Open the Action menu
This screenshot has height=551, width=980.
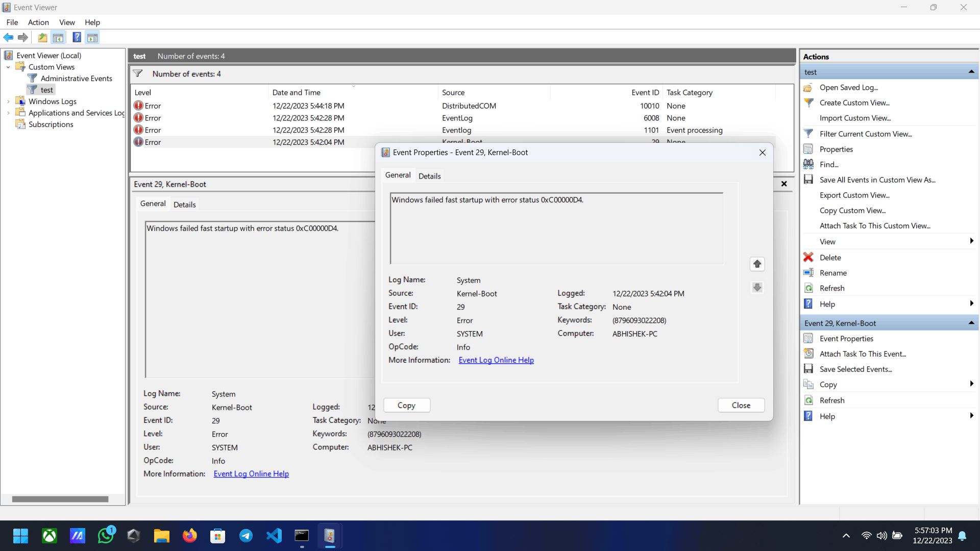pos(38,22)
